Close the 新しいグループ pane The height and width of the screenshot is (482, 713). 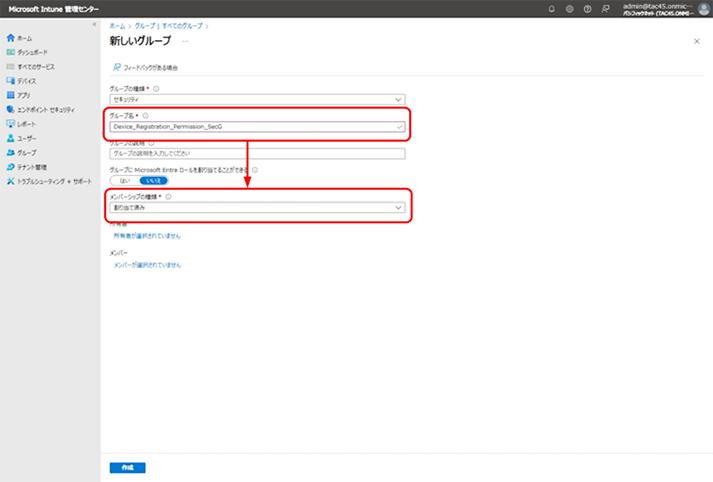tap(697, 41)
